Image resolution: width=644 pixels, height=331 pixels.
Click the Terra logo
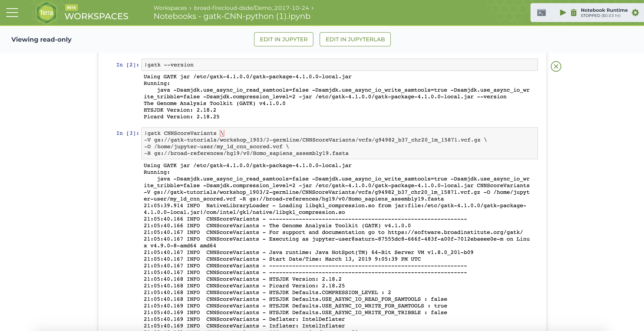coord(46,13)
